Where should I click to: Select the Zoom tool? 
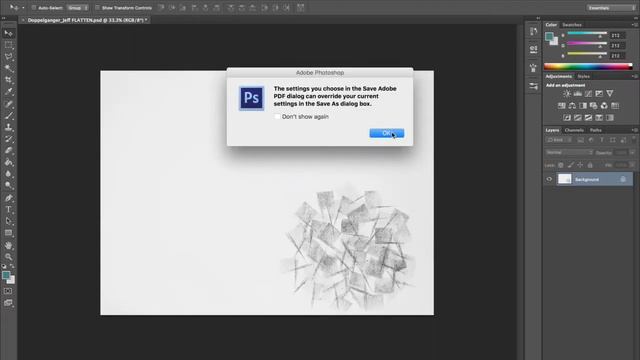tap(9, 257)
